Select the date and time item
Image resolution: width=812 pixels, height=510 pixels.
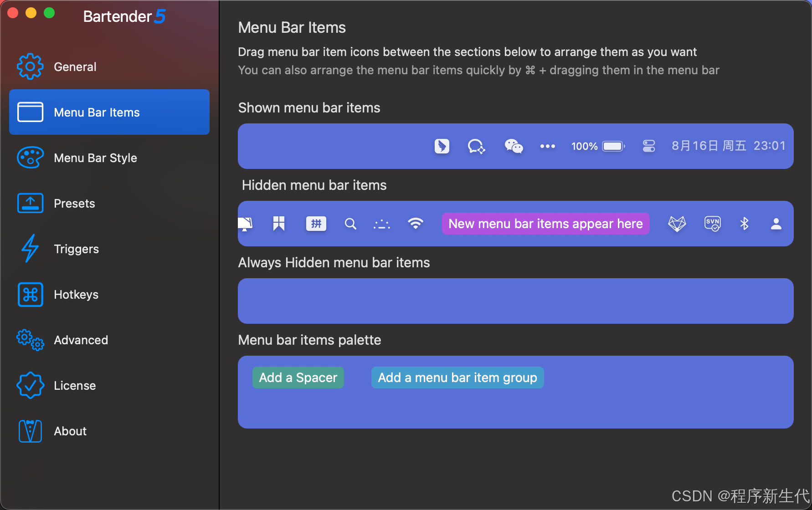728,146
